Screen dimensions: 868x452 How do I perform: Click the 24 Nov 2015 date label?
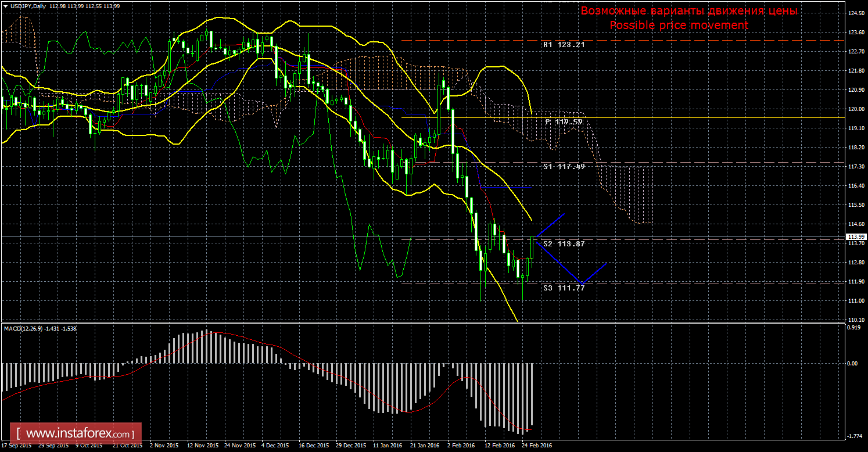pos(241,446)
